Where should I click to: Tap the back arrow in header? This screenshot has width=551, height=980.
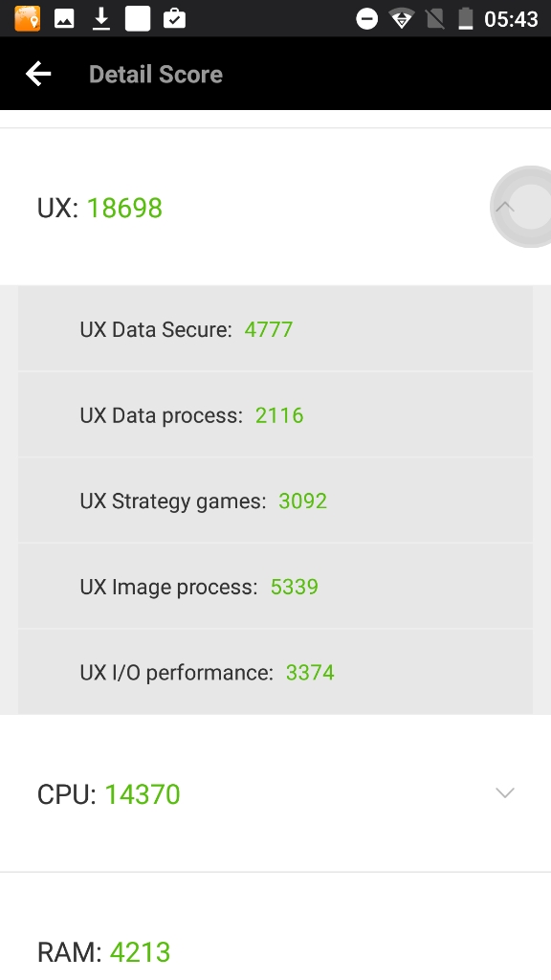38,74
